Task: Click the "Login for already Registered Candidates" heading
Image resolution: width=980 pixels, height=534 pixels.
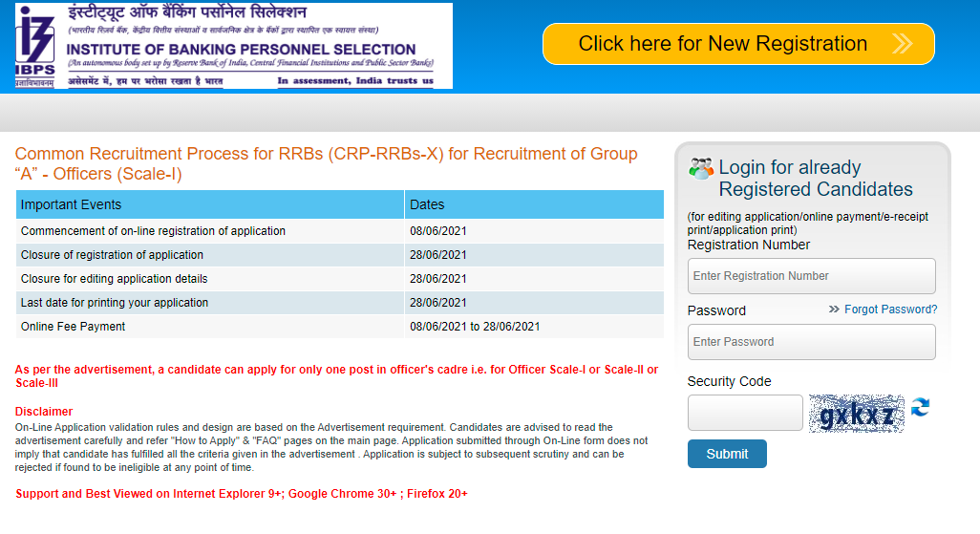Action: pos(816,179)
